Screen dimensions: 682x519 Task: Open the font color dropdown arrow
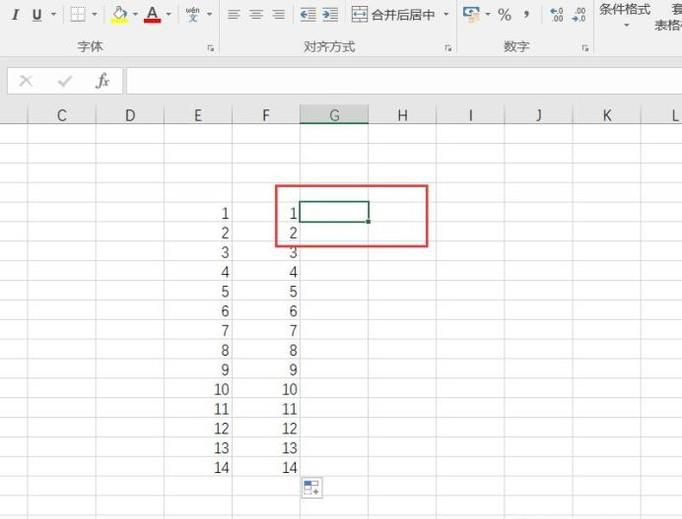pos(168,15)
